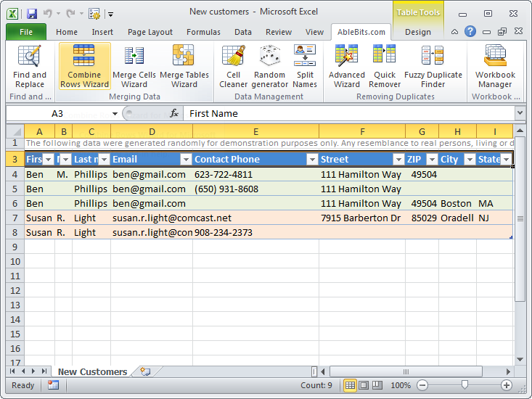This screenshot has width=532, height=399.
Task: Click the Excel application icon
Action: tap(12, 14)
